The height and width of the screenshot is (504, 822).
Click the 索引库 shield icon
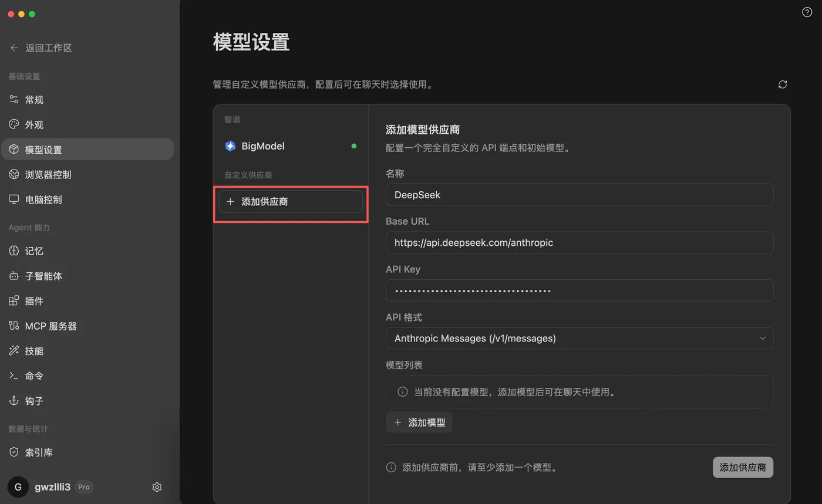tap(14, 452)
